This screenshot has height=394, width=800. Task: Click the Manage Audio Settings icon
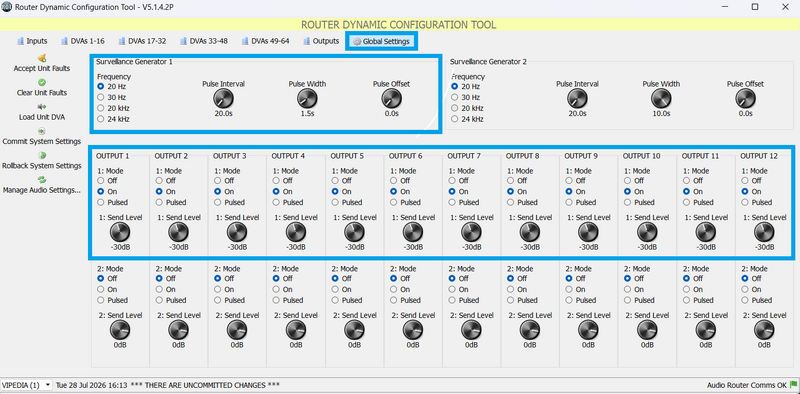point(42,180)
